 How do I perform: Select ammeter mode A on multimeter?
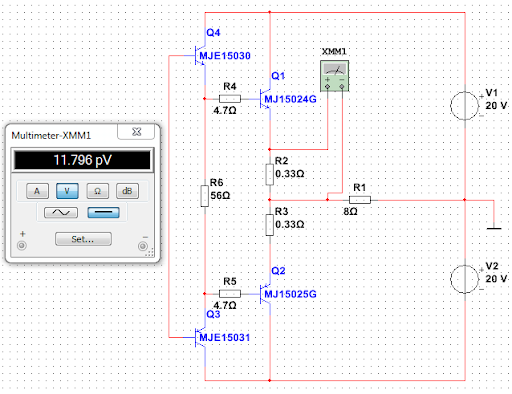coord(37,191)
